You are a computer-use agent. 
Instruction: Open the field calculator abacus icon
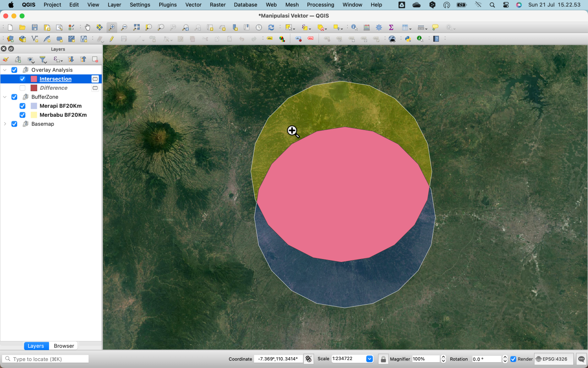coord(367,27)
